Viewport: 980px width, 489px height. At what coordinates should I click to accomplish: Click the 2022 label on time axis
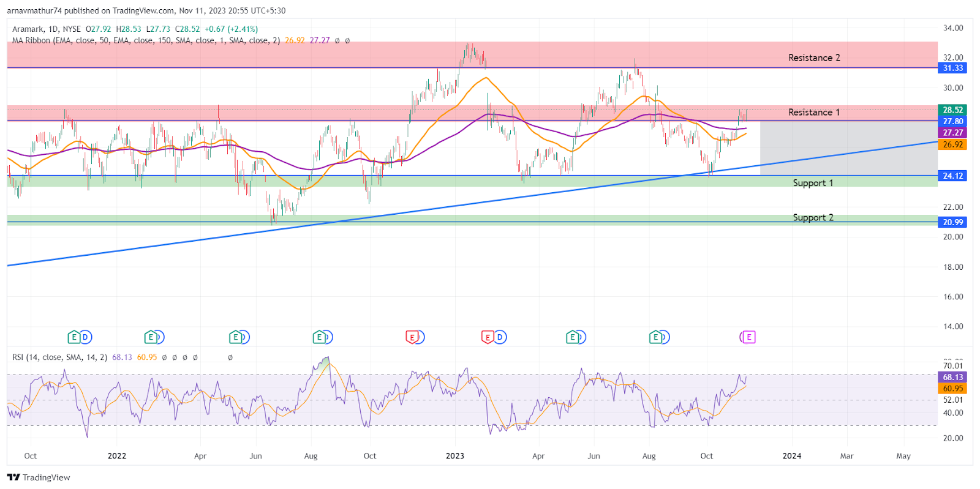click(116, 456)
